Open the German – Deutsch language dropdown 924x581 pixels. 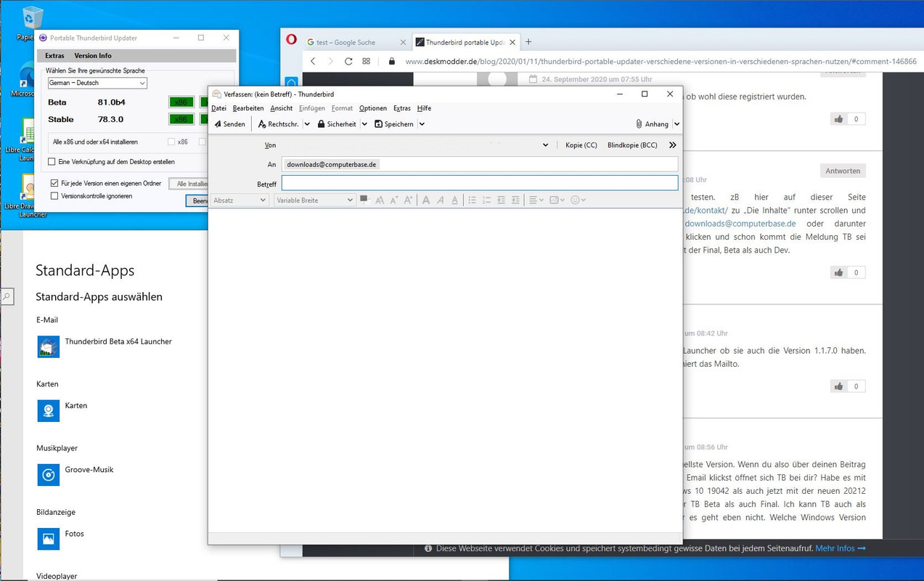tap(97, 83)
